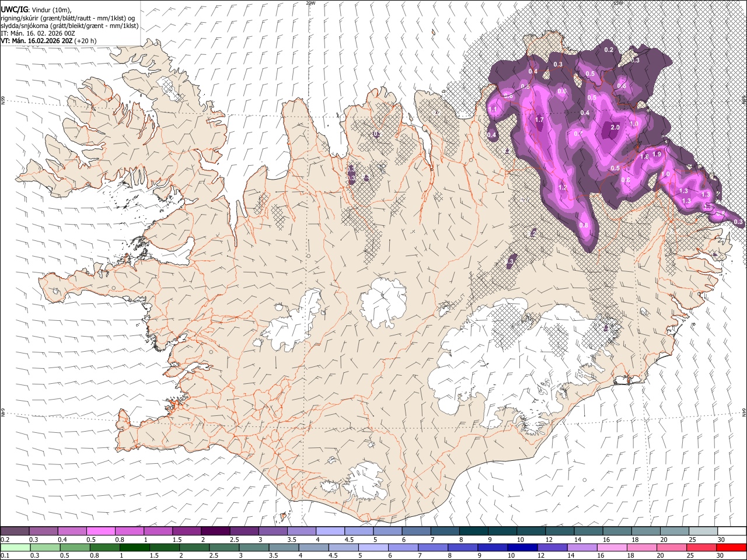The width and height of the screenshot is (747, 560).
Task: Click the rain legend swatch between 25 and 30
Action: [x=701, y=547]
